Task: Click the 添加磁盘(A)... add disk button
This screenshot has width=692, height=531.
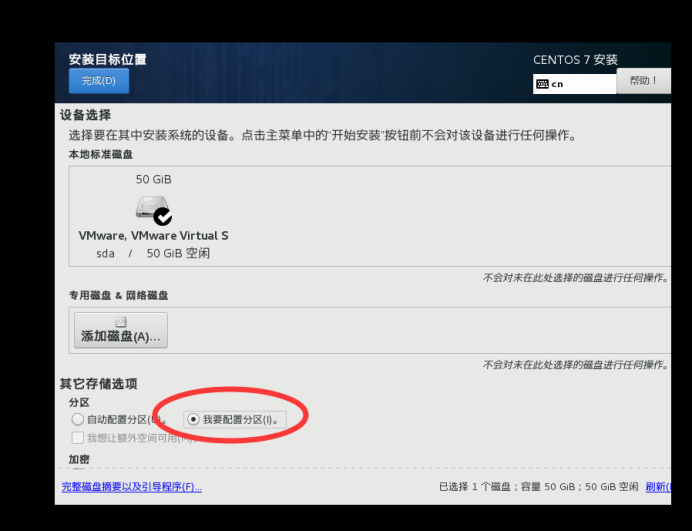Action: [x=121, y=330]
